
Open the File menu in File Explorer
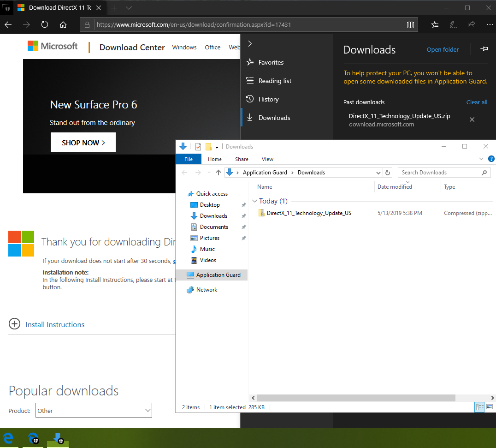(189, 159)
